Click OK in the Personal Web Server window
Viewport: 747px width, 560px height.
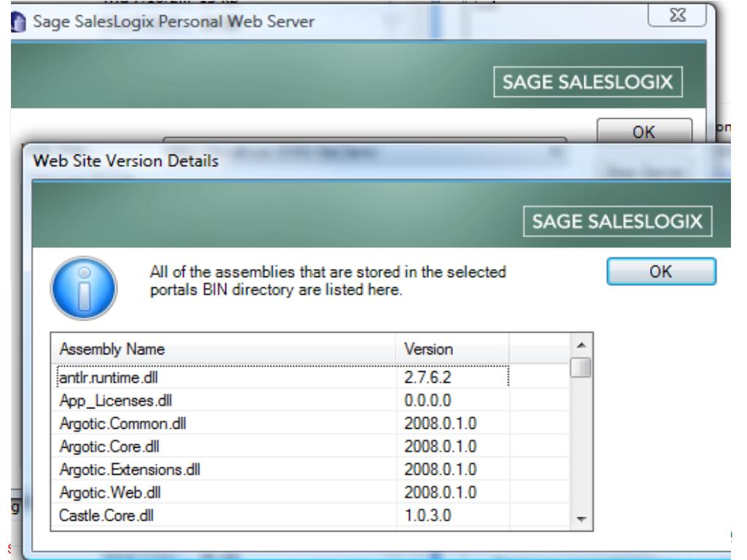coord(644,131)
